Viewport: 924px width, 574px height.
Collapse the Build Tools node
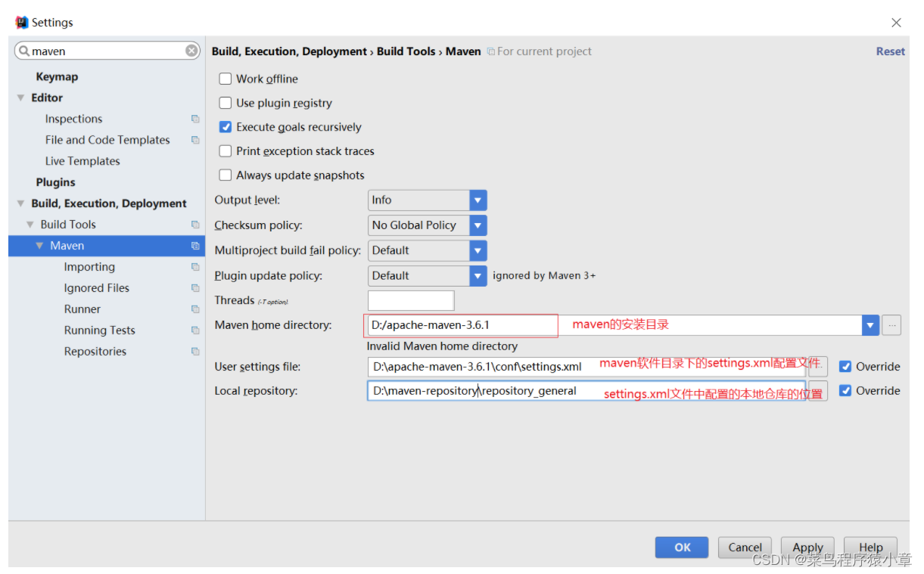click(30, 225)
